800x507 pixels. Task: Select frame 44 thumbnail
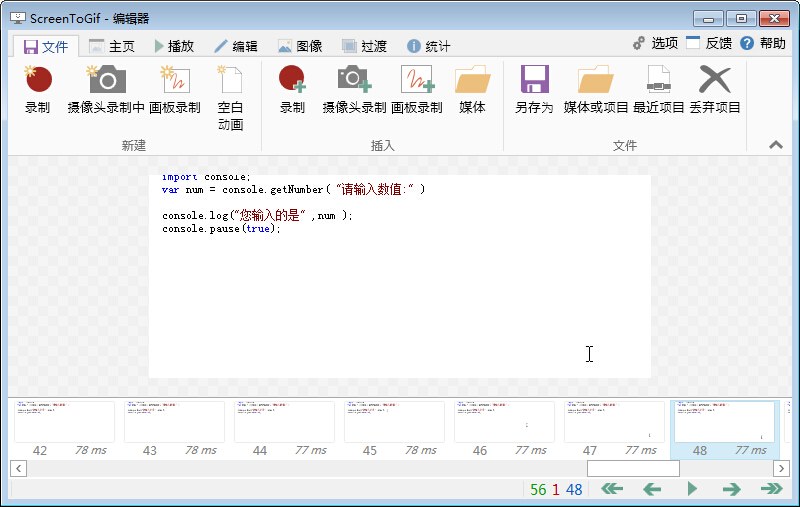[284, 429]
